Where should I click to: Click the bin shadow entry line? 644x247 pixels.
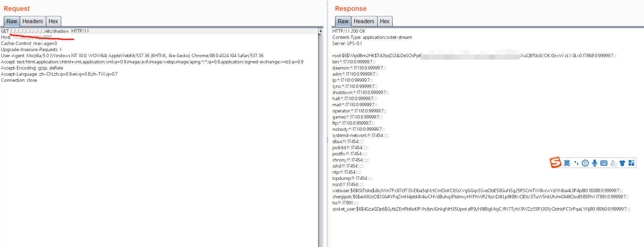[x=354, y=62]
